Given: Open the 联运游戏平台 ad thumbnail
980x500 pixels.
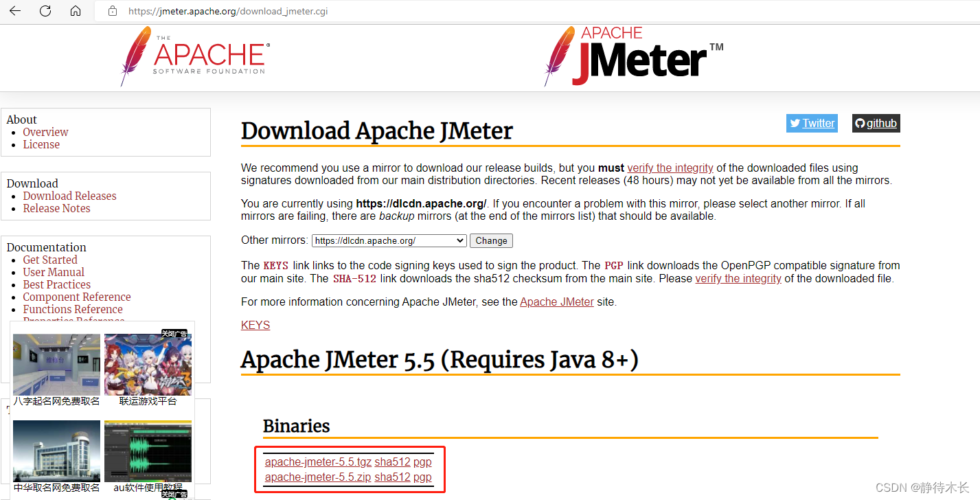Looking at the screenshot, I should coord(148,364).
